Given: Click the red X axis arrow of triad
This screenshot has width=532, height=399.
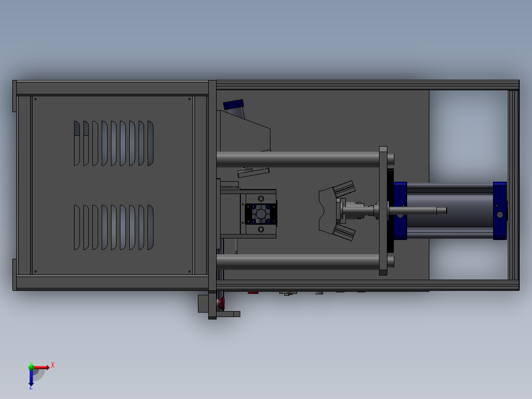Looking at the screenshot, I should pos(41,367).
